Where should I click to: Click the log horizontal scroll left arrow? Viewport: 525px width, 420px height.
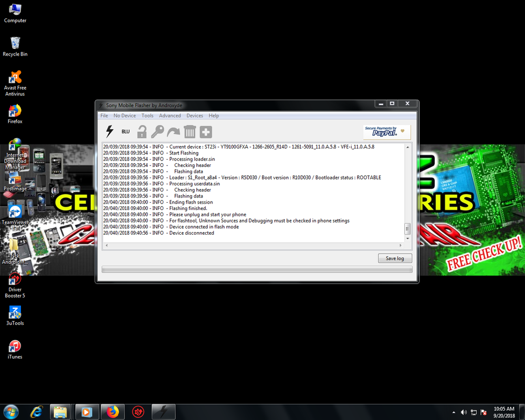tap(107, 246)
